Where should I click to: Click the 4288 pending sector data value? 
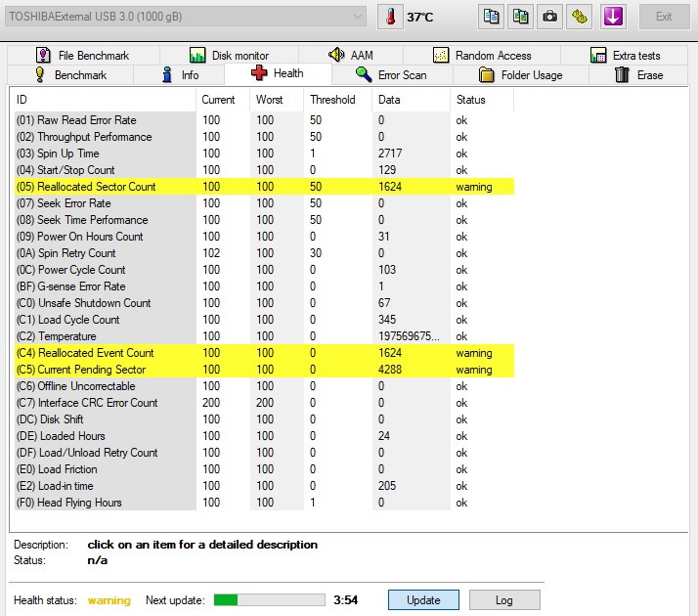coord(390,370)
